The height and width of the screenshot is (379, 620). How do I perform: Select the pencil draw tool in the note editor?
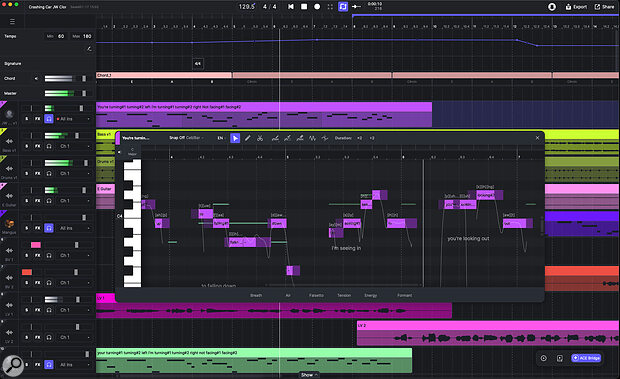tap(248, 138)
